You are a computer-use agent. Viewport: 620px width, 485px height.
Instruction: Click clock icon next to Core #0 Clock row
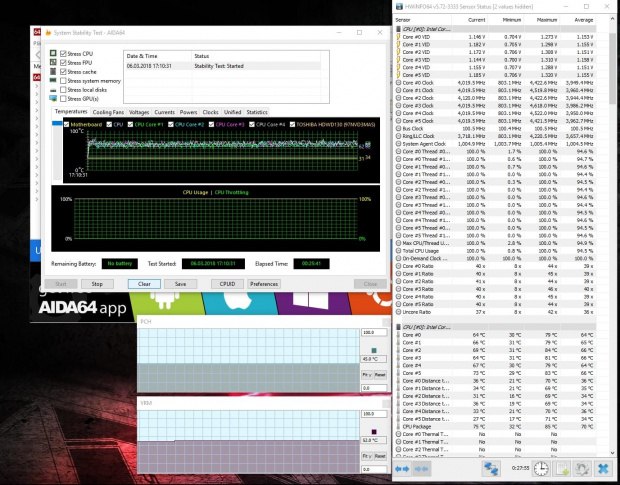pos(399,83)
